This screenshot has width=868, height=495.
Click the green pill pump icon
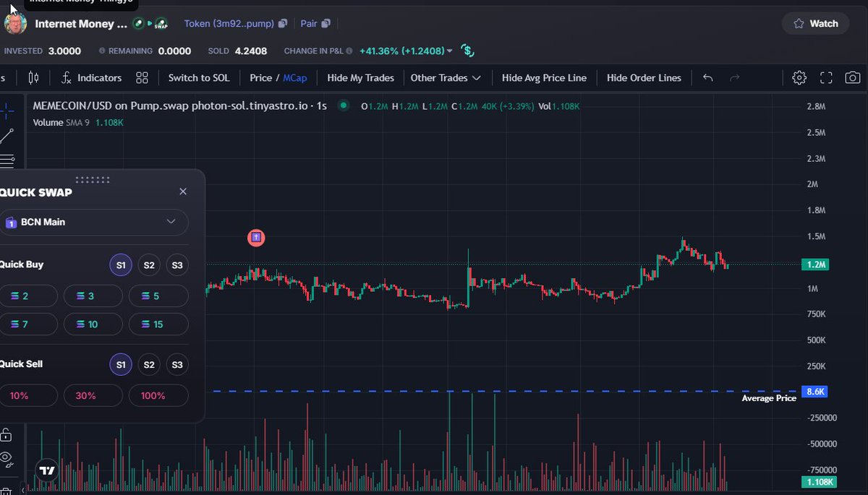pyautogui.click(x=138, y=23)
